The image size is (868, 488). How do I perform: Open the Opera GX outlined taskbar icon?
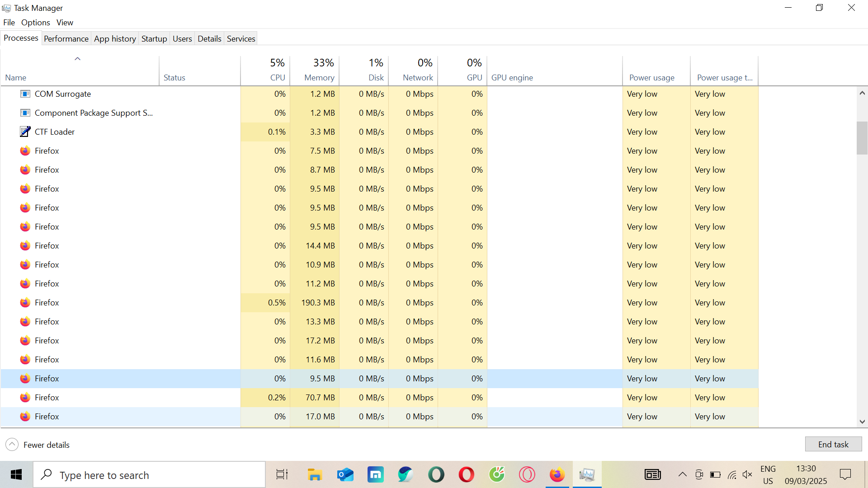tap(527, 474)
